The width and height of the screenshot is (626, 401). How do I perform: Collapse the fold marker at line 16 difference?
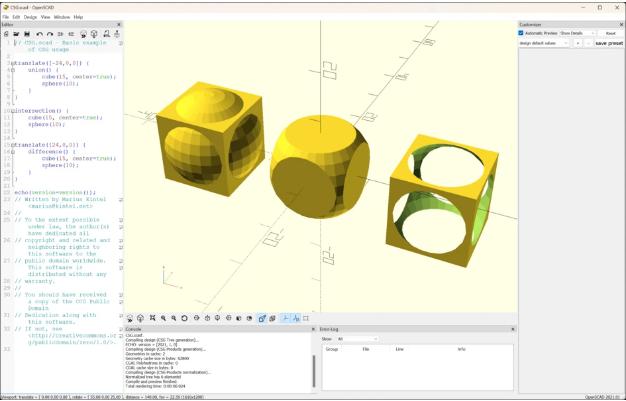(12, 152)
